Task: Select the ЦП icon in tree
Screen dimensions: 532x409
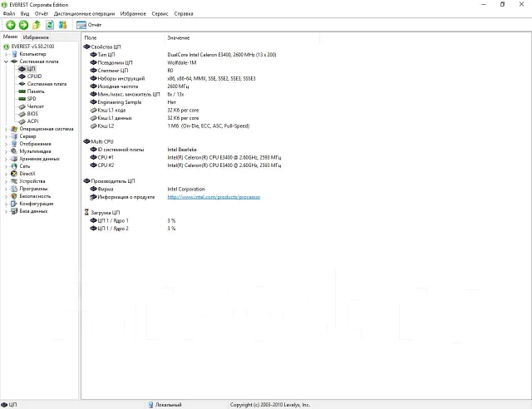Action: coord(22,69)
